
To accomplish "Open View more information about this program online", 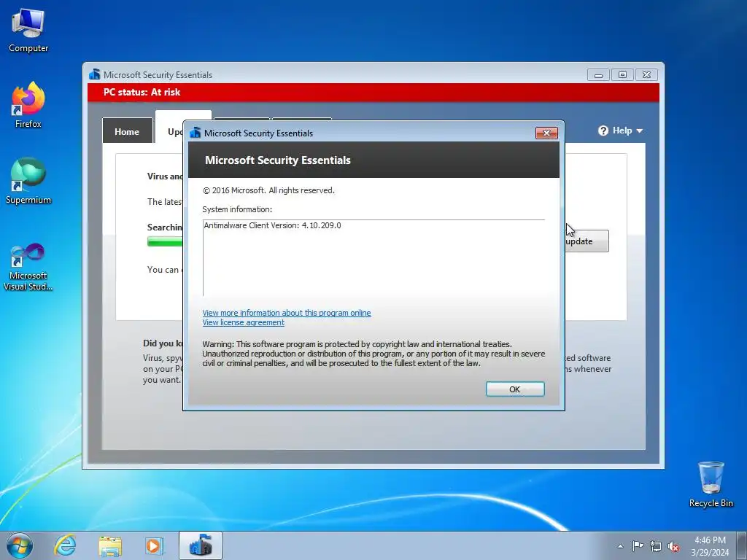I will coord(286,313).
